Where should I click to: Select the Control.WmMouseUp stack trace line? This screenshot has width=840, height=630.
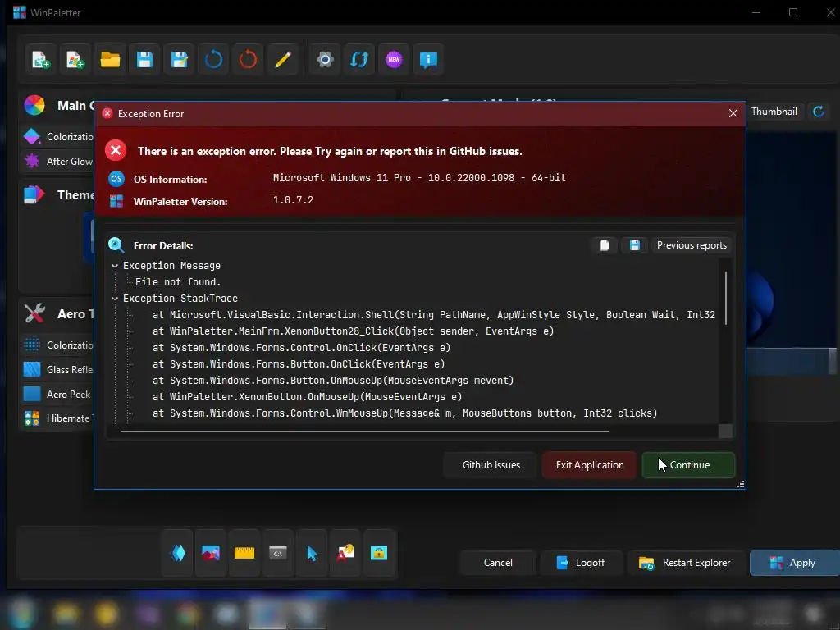point(404,413)
